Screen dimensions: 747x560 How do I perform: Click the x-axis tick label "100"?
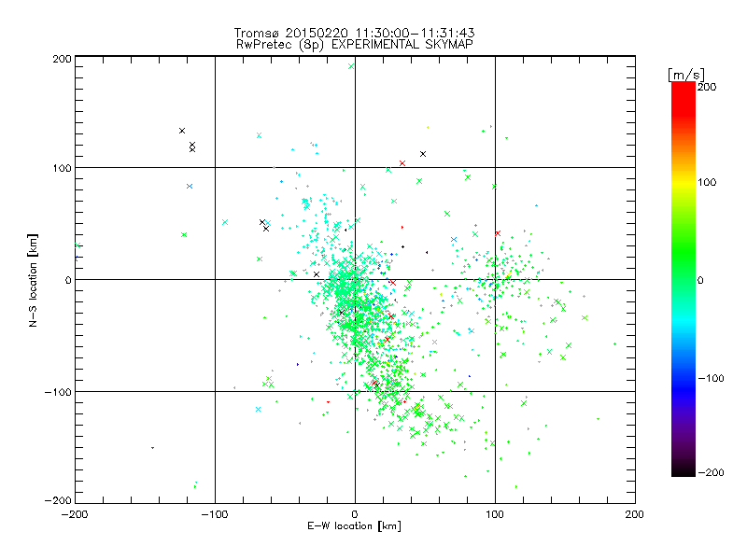495,514
